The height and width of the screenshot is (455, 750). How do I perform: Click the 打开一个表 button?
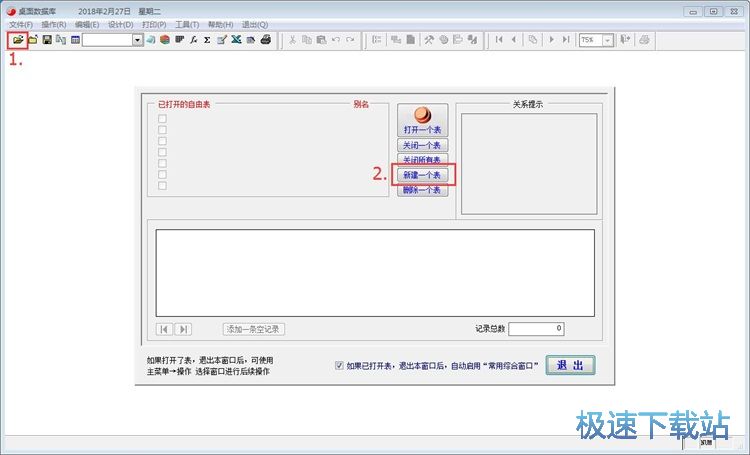422,121
